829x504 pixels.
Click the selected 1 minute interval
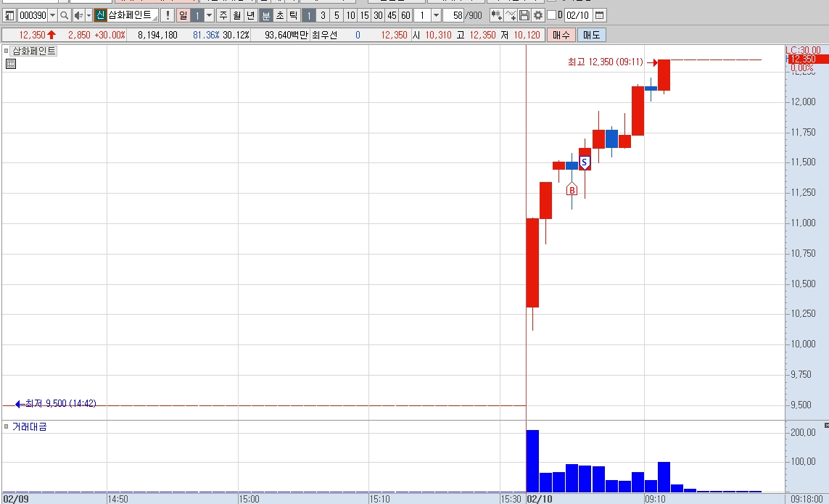click(x=309, y=15)
